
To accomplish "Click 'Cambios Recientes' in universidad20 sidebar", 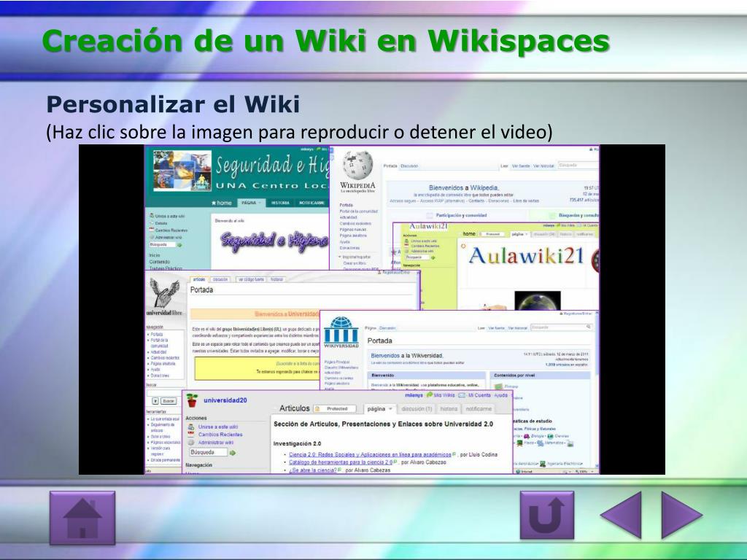I will coord(220,435).
